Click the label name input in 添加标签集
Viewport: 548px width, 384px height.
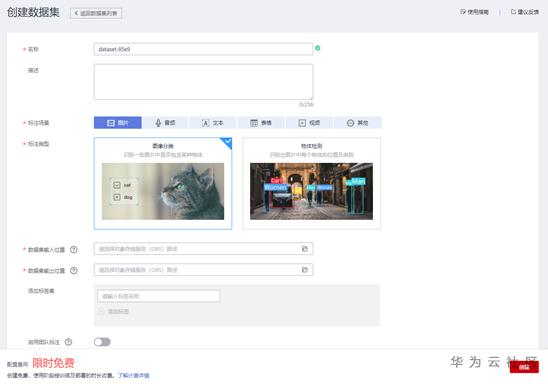159,296
